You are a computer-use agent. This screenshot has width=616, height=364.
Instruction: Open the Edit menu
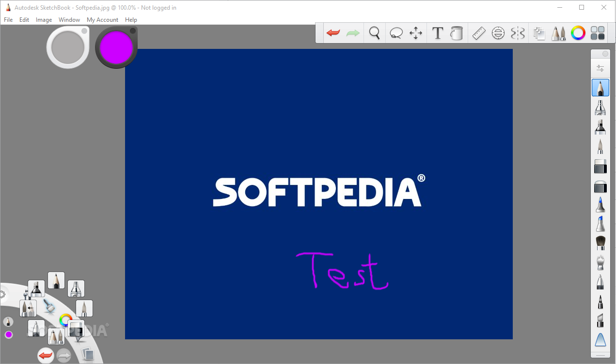24,20
